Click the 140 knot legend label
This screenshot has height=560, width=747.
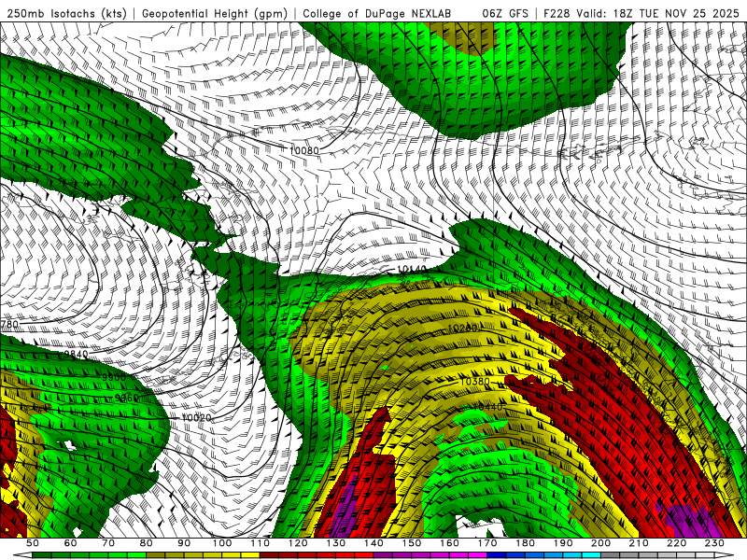coord(373,543)
